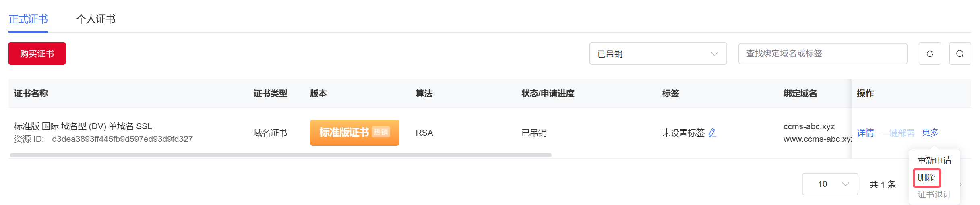Screen dimensions: 980x205
Task: Focus the 查找绑定域名或标签 search field
Action: 823,54
